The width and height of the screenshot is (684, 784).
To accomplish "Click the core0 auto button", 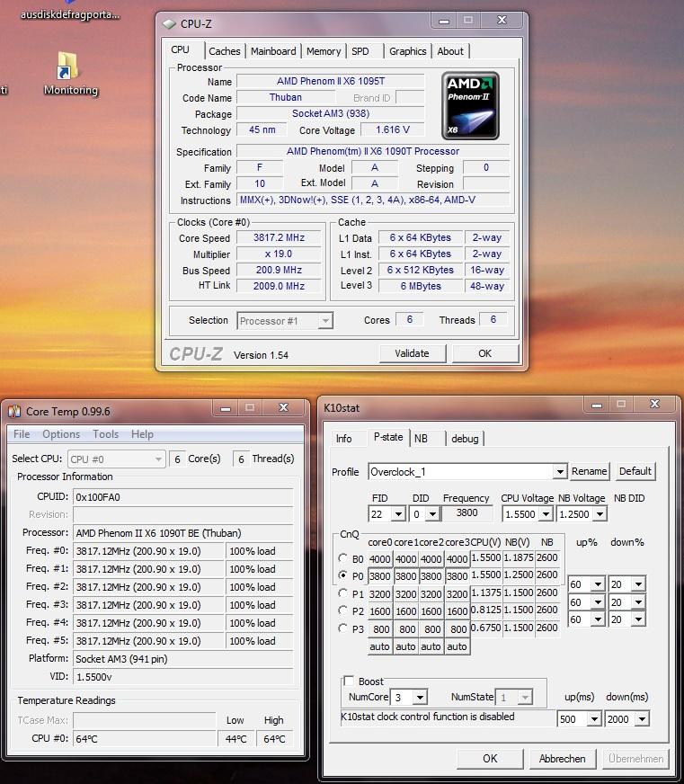I will (380, 646).
